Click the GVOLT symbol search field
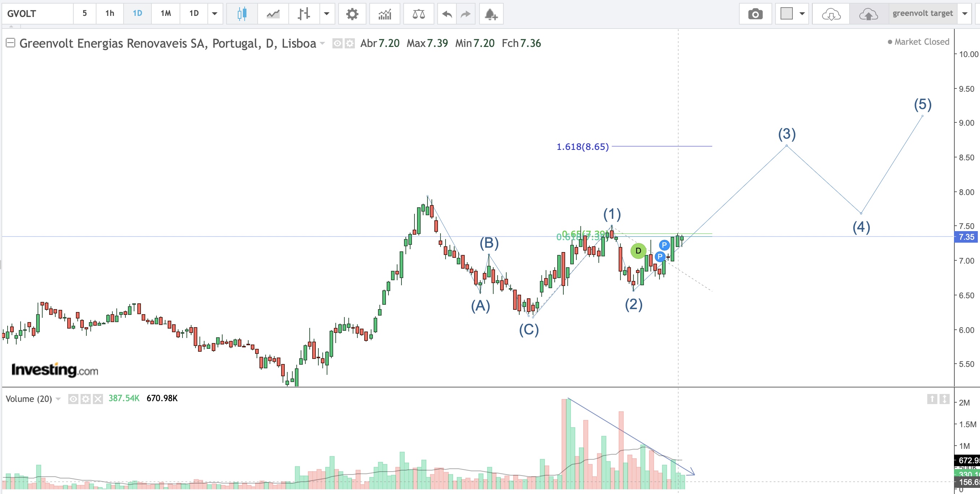This screenshot has height=494, width=980. 38,14
